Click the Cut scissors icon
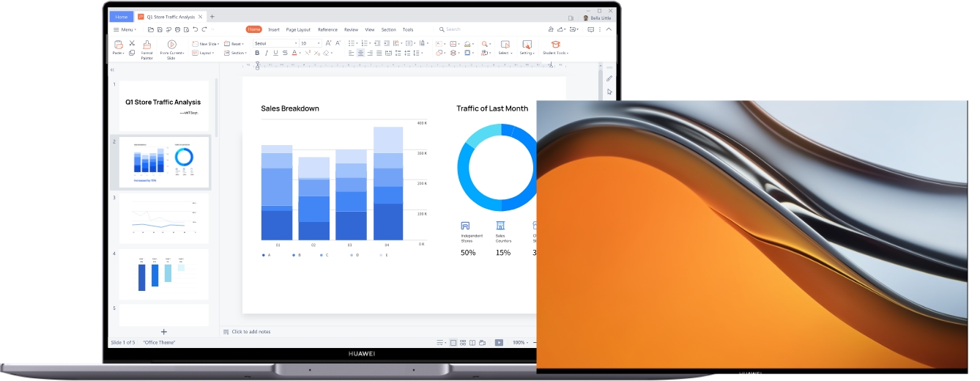Image resolution: width=980 pixels, height=381 pixels. click(132, 43)
